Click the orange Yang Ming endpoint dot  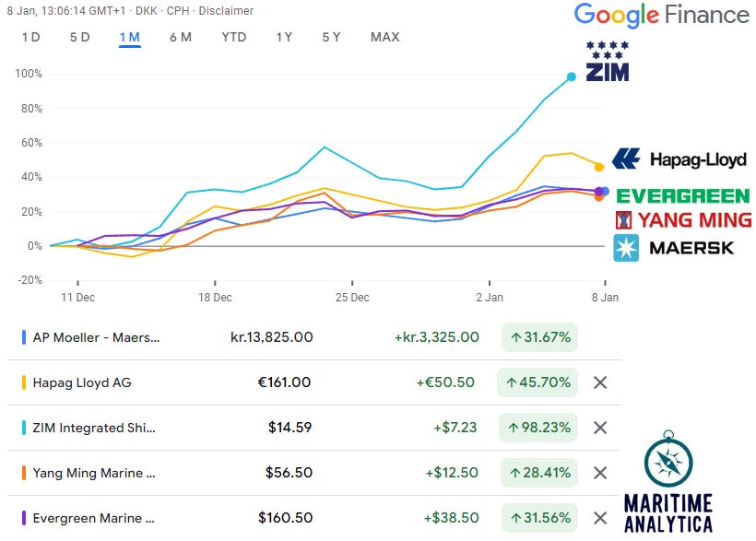[x=599, y=196]
